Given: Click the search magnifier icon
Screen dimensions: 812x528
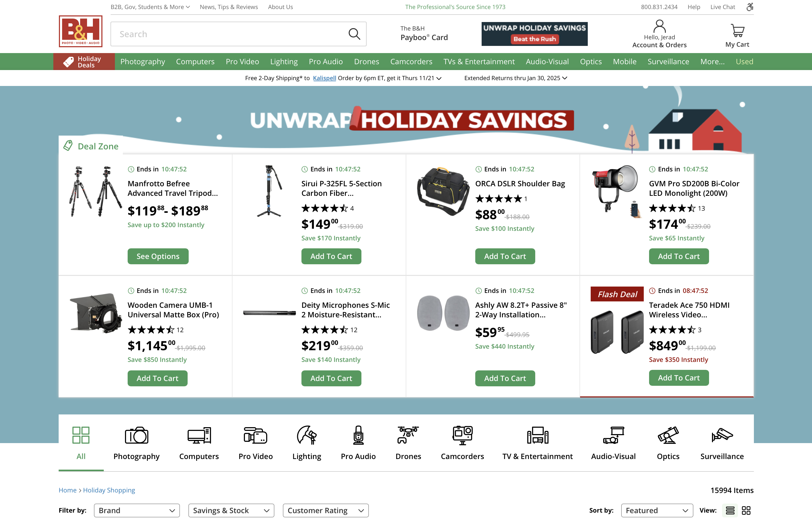Looking at the screenshot, I should 354,34.
